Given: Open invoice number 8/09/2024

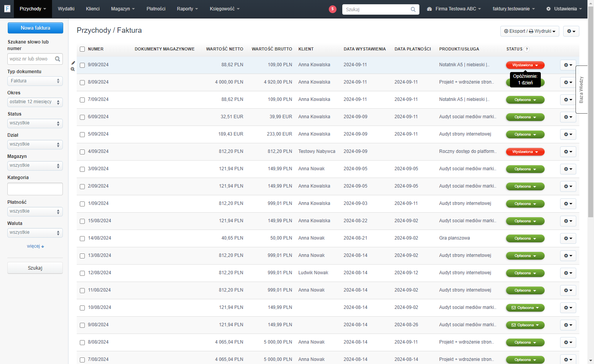Looking at the screenshot, I should [98, 82].
